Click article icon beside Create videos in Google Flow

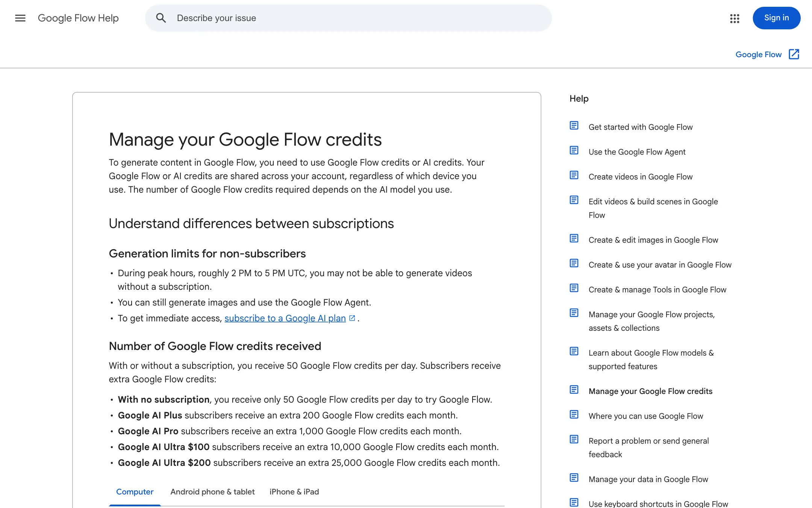point(574,175)
